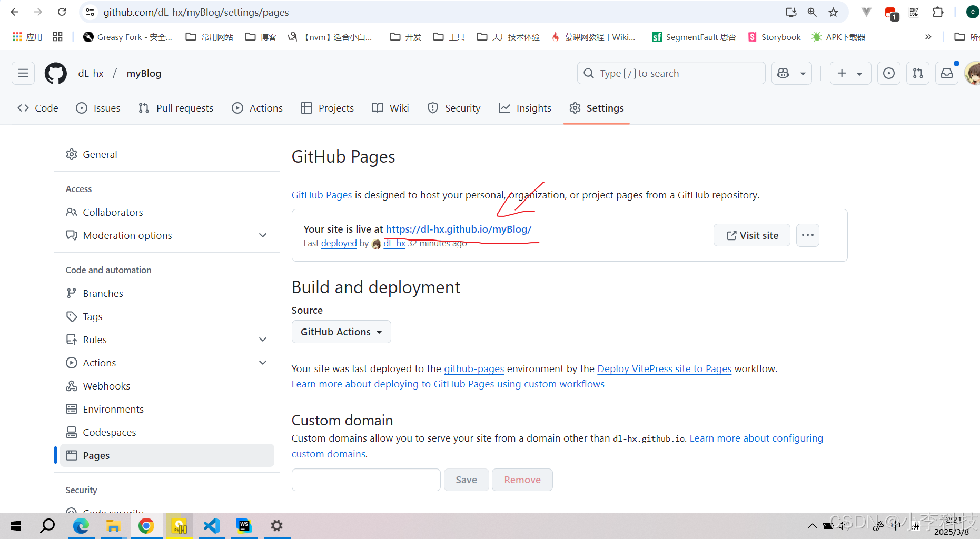Switch to the Issues tab

98,108
